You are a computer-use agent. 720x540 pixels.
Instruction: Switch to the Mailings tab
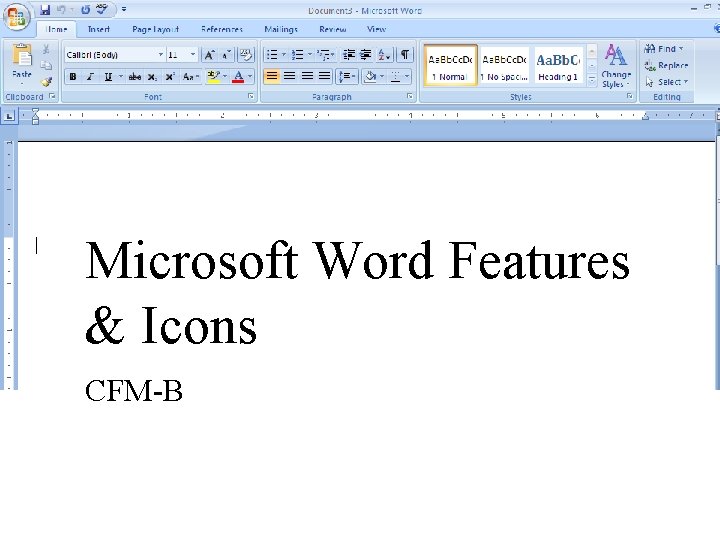point(281,29)
